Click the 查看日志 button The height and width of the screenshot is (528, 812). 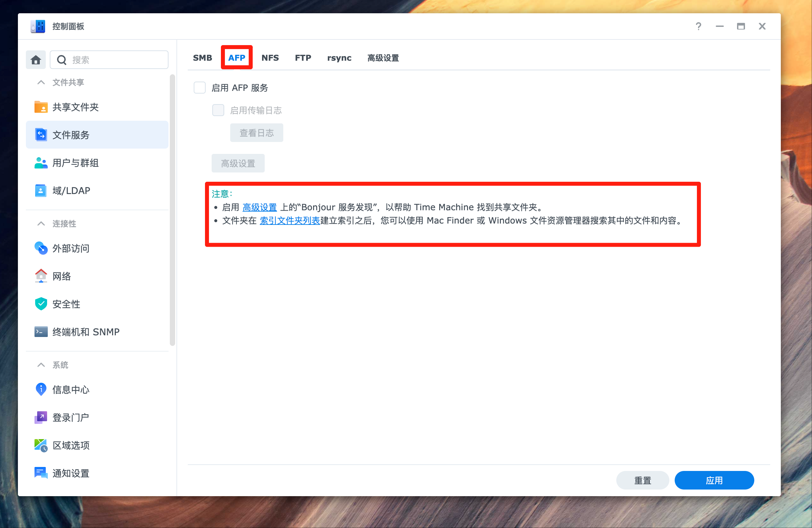(x=256, y=133)
